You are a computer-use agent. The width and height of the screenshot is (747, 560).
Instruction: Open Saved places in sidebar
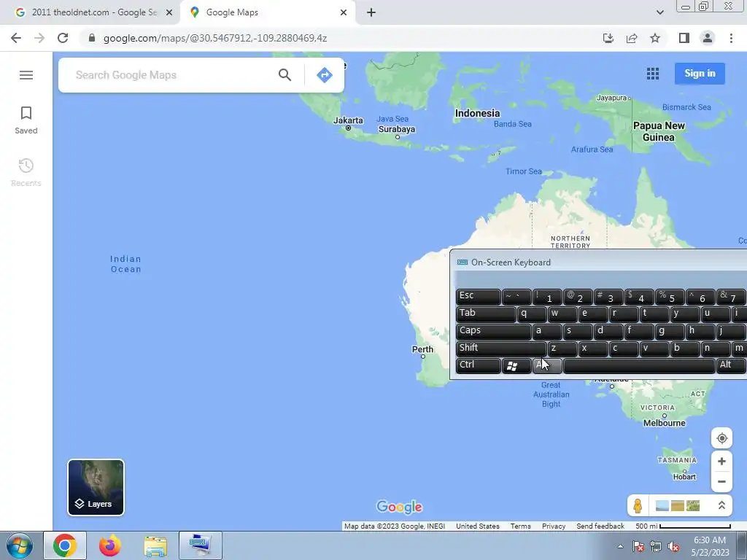26,120
